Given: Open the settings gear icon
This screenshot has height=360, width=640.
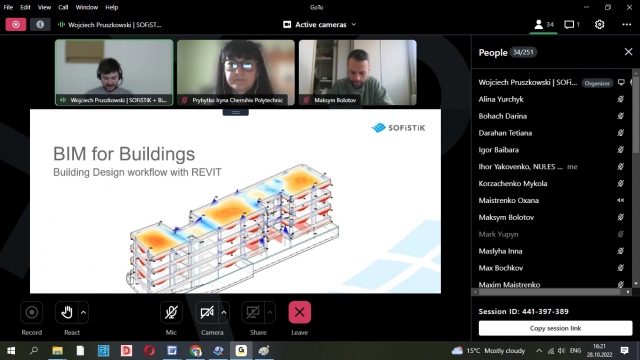Looking at the screenshot, I should (599, 24).
